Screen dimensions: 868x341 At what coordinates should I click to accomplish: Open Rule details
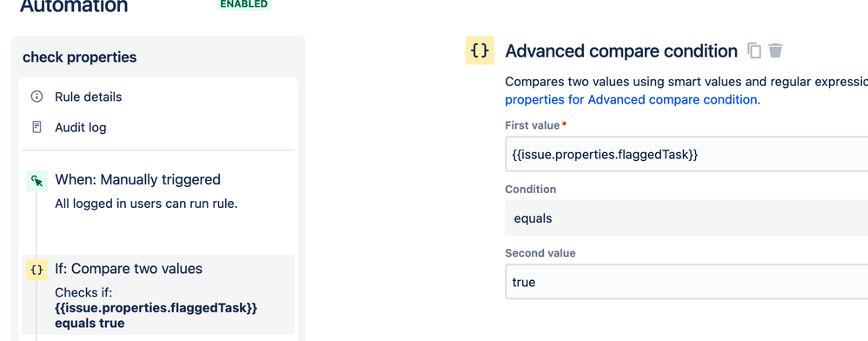tap(88, 97)
